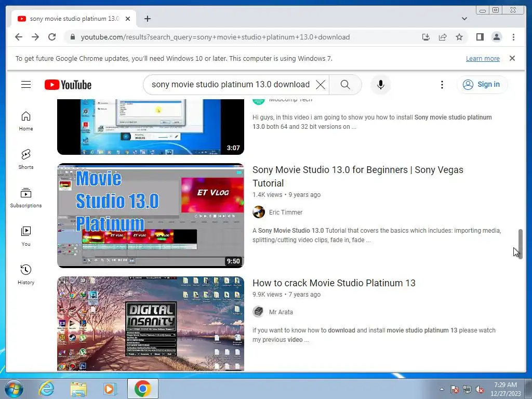This screenshot has height=399, width=532.
Task: Clear the search query with X
Action: click(321, 85)
